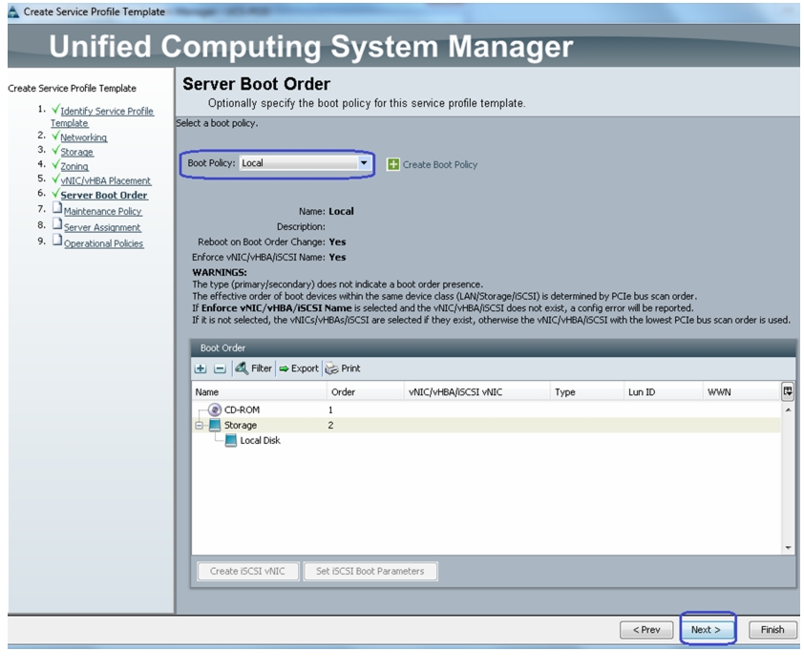Go to vNIC/vHBA Placement step
This screenshot has height=672, width=804.
pos(106,180)
